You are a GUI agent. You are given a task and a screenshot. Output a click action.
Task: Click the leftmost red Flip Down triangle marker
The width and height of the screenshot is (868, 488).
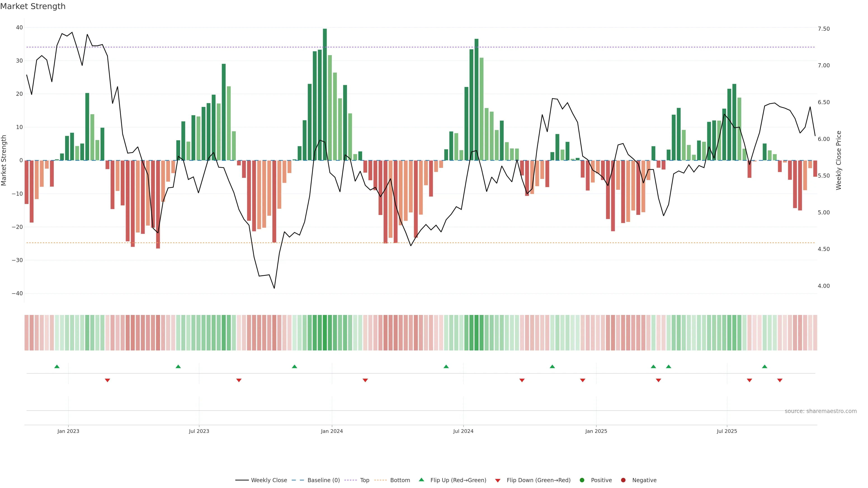tap(108, 380)
